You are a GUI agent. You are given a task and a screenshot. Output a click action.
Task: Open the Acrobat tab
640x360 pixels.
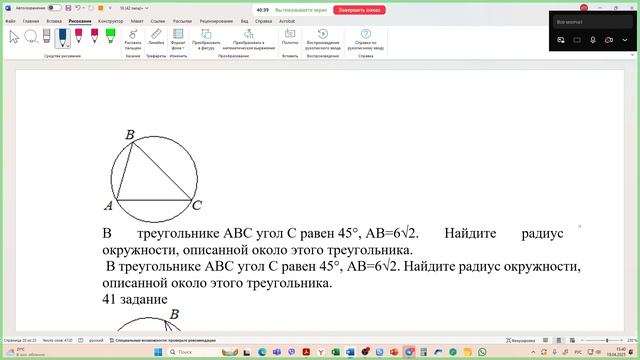tap(287, 21)
